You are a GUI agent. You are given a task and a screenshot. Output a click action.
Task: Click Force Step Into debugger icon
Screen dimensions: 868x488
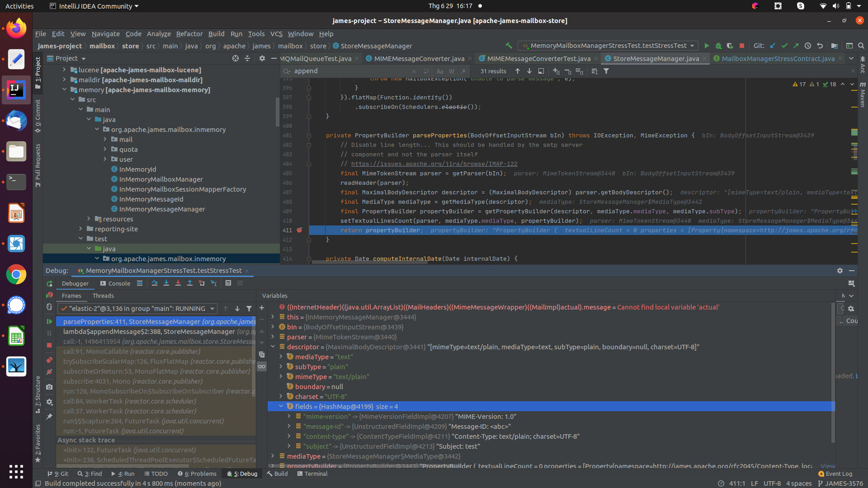178,283
